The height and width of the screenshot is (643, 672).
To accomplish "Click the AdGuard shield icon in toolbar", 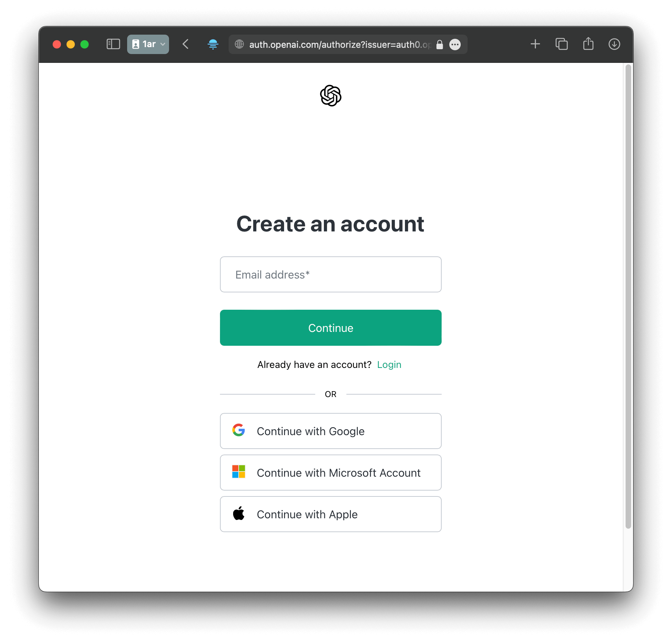I will pos(213,44).
